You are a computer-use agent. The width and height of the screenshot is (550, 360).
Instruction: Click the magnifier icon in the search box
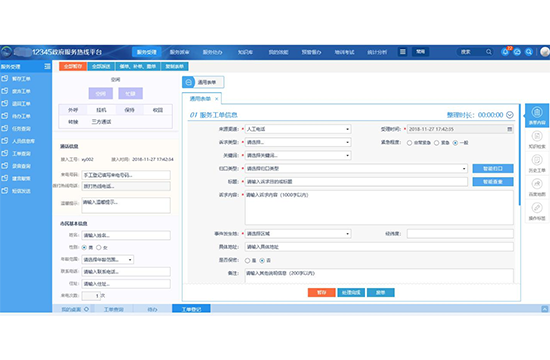tap(489, 52)
